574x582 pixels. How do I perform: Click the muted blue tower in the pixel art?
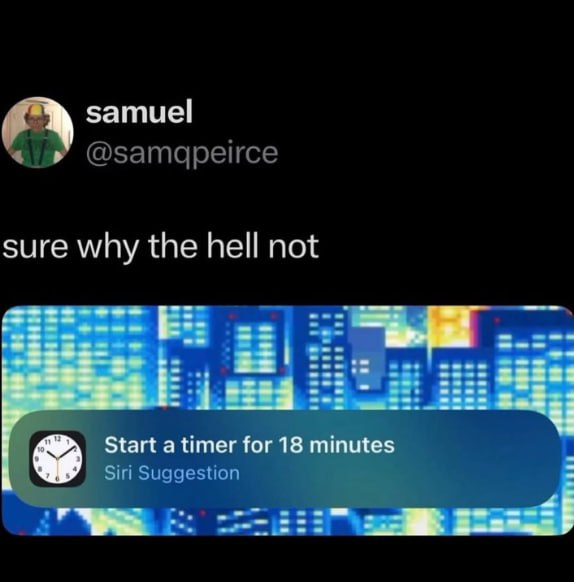point(368,358)
